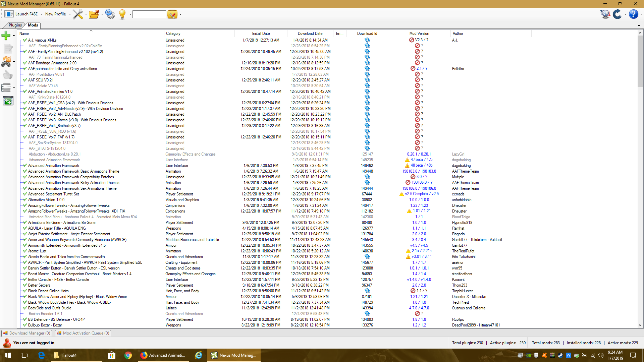This screenshot has width=644, height=362.
Task: Click the dark blue refresh C icon
Action: [x=617, y=14]
